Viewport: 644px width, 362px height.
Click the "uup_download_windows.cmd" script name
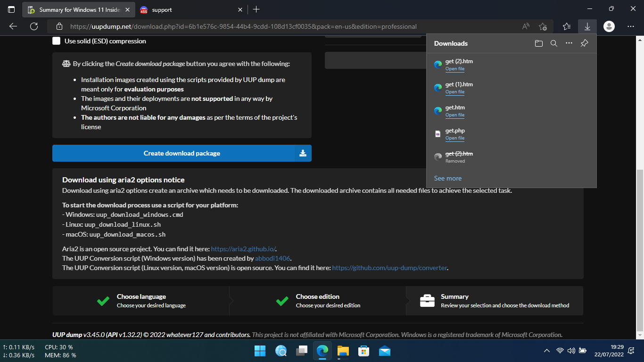[x=140, y=214]
